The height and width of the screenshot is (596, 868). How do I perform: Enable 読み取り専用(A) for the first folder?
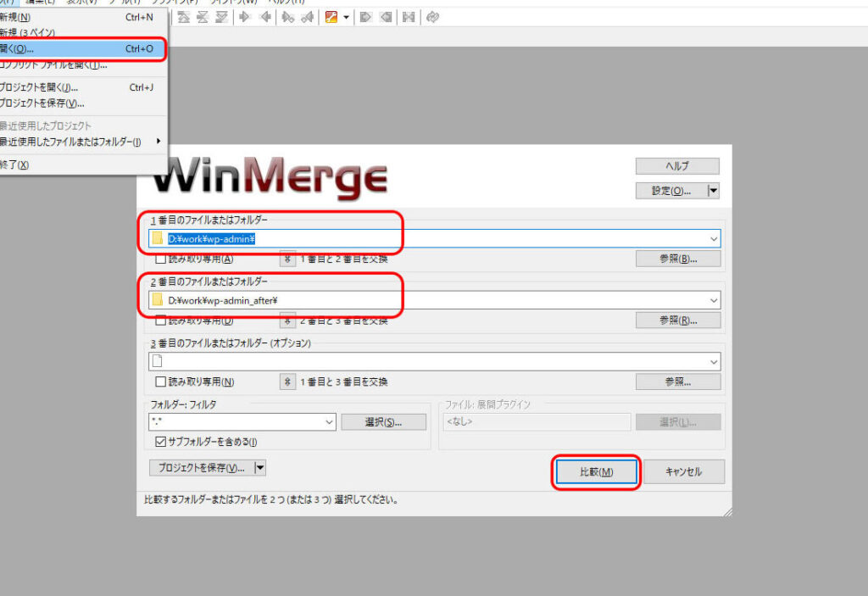point(160,259)
